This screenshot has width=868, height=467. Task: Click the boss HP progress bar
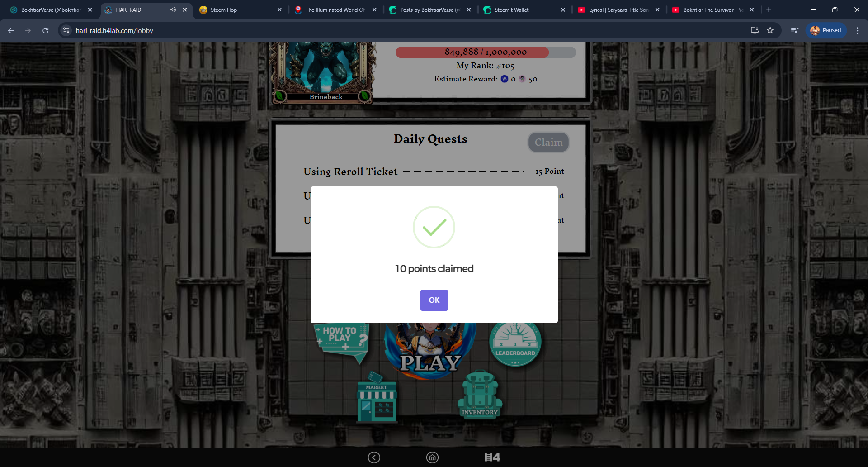point(486,52)
